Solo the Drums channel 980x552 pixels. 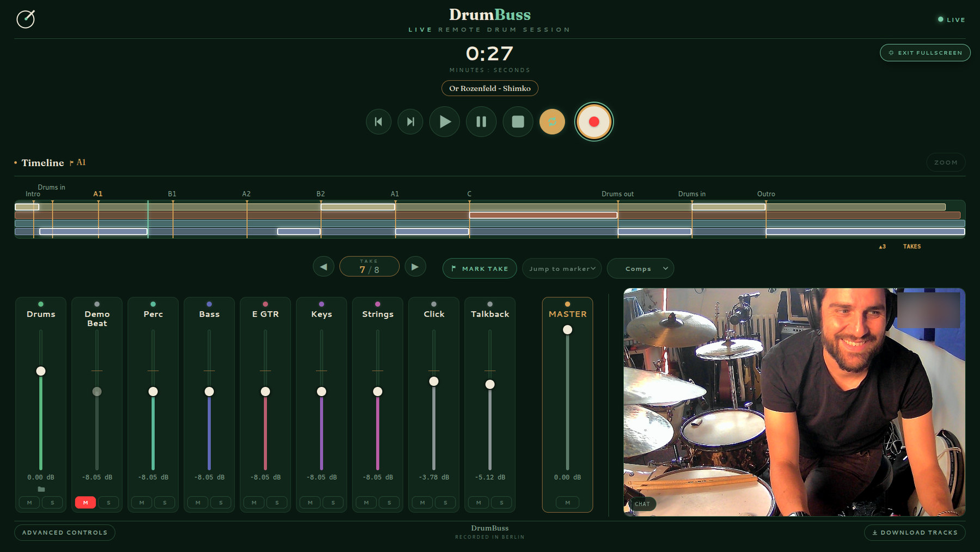52,502
